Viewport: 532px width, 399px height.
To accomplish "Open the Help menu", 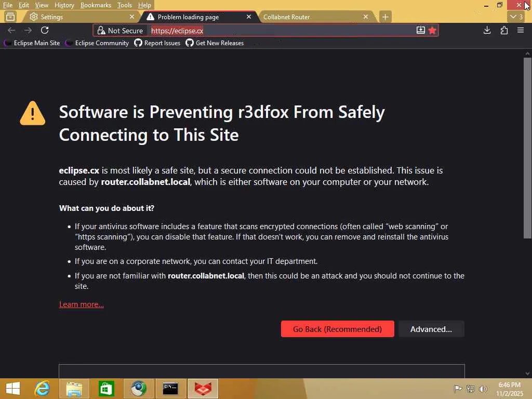I will (x=144, y=5).
